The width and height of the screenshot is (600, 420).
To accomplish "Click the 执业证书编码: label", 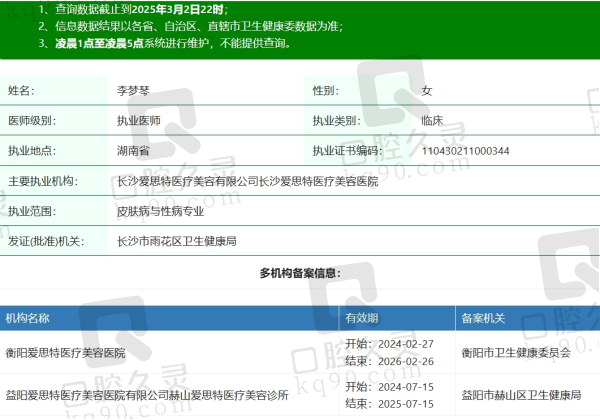I will [x=347, y=151].
